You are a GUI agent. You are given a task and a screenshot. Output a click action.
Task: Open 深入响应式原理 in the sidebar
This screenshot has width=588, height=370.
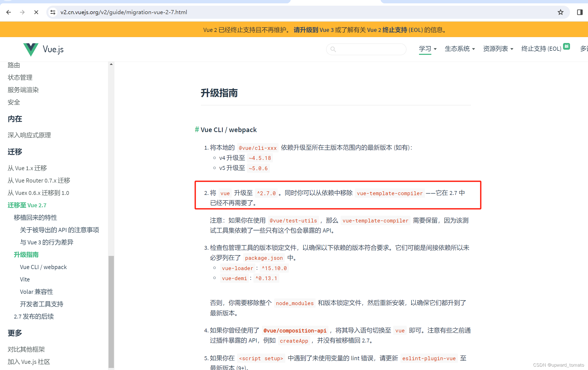tap(29, 135)
